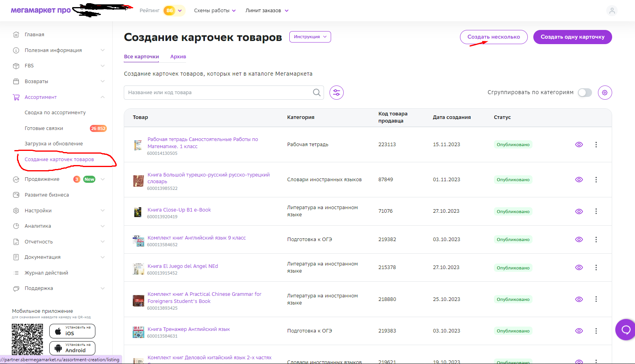The height and width of the screenshot is (364, 635).
Task: Click the user profile avatar icon
Action: pyautogui.click(x=612, y=11)
